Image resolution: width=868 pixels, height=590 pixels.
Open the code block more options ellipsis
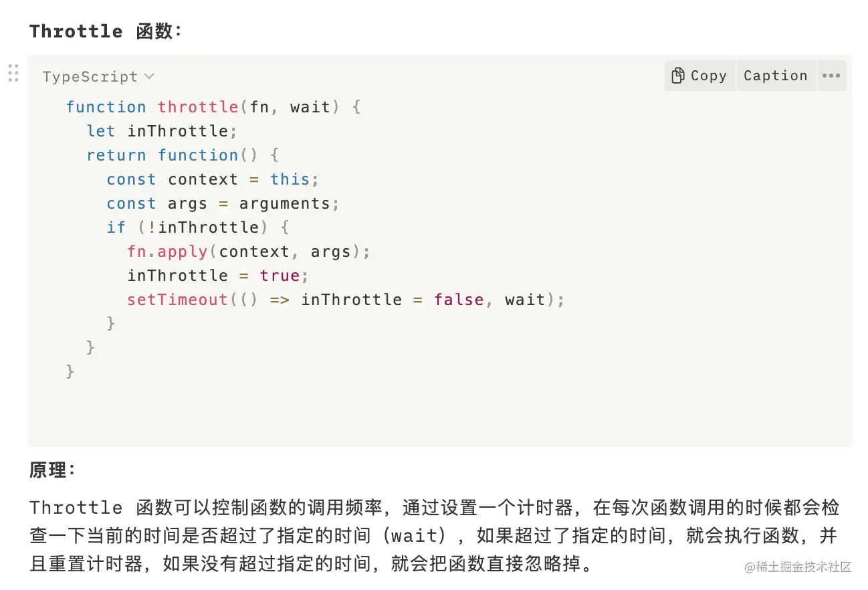coord(831,76)
